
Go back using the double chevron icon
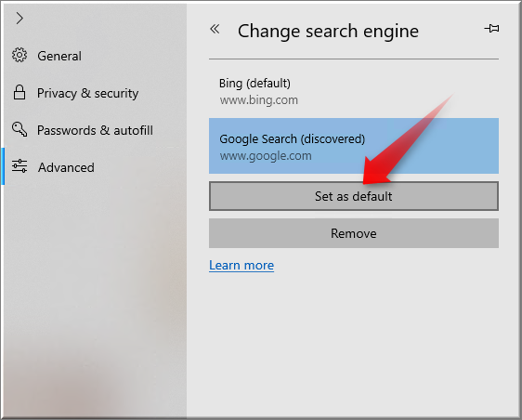click(x=215, y=30)
